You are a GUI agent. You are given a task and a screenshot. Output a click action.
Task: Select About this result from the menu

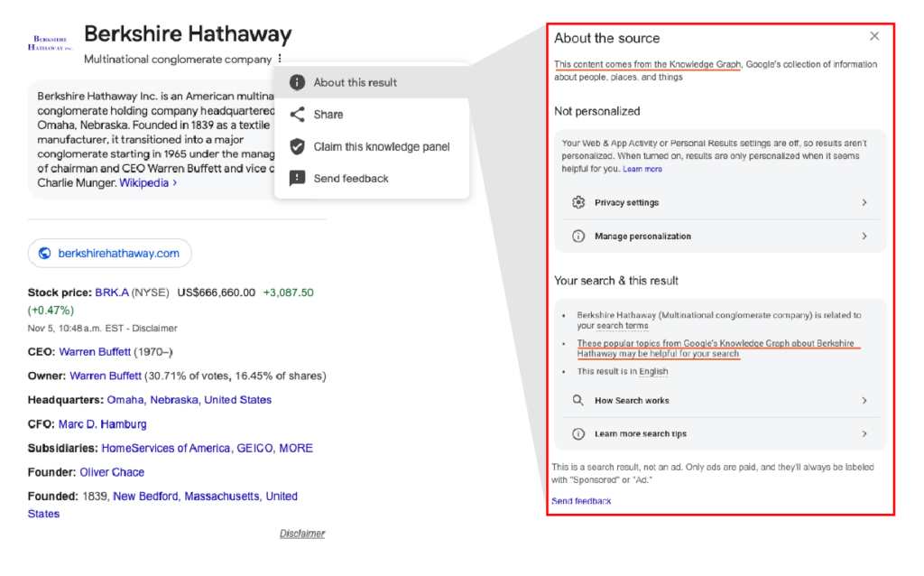click(x=354, y=82)
